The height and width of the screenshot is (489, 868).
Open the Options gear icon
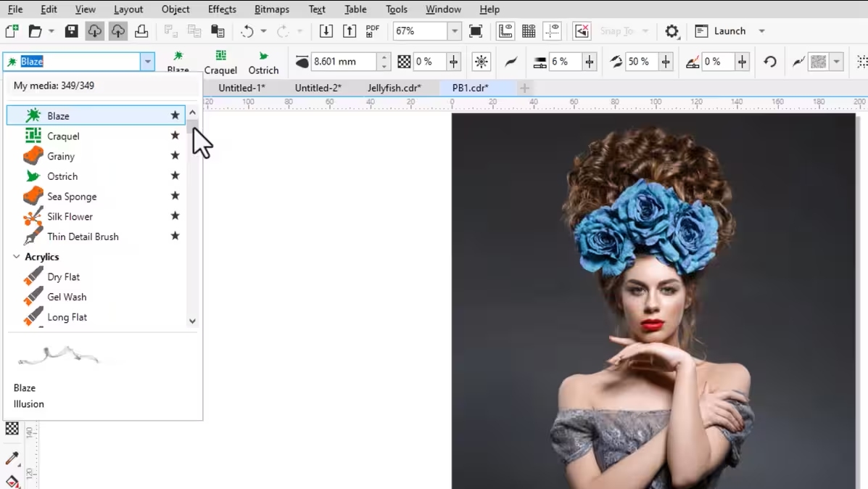pyautogui.click(x=672, y=31)
